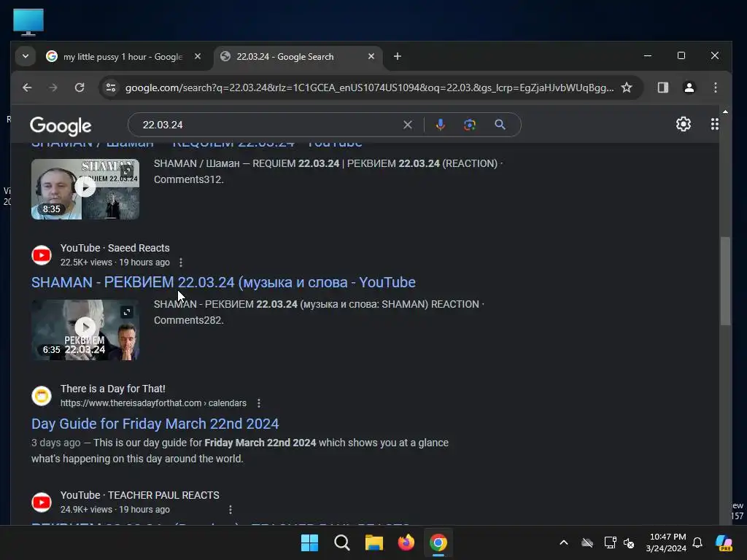Go forward in browser history
Viewport: 747px width, 560px height.
click(x=53, y=87)
